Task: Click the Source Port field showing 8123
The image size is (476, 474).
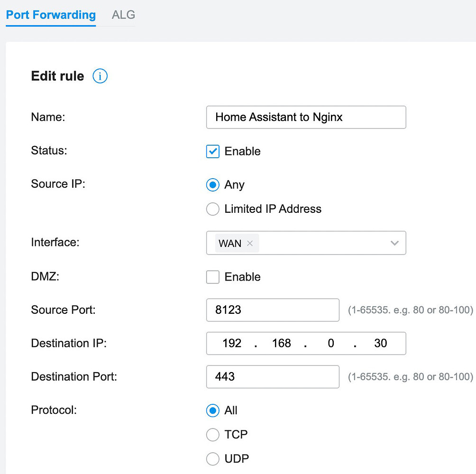Action: click(273, 310)
